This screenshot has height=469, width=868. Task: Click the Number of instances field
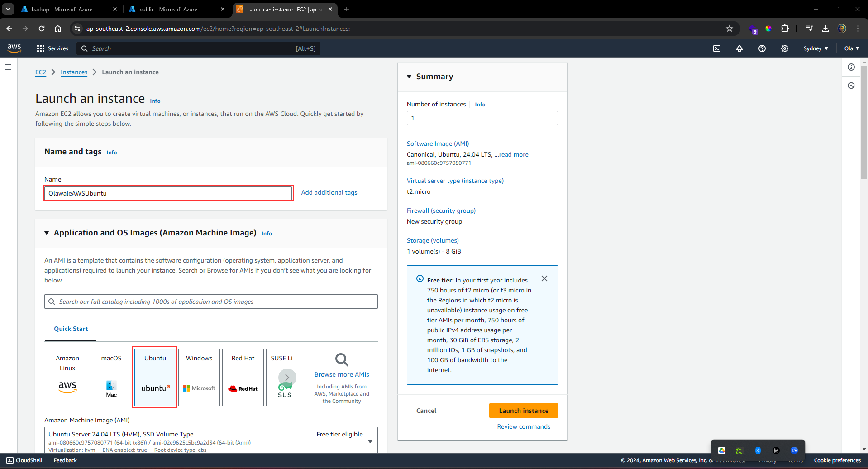482,118
